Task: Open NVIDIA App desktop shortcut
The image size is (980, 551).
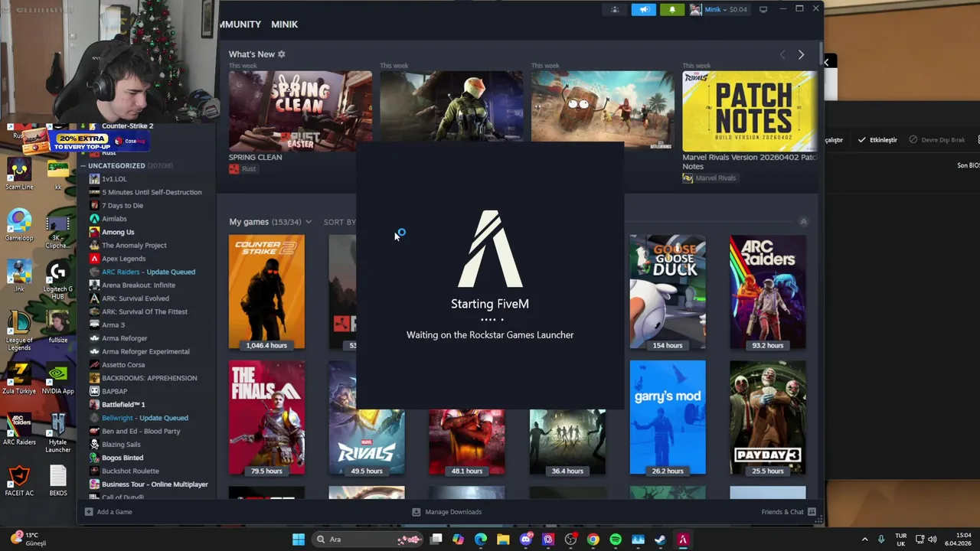Action: coord(57,379)
